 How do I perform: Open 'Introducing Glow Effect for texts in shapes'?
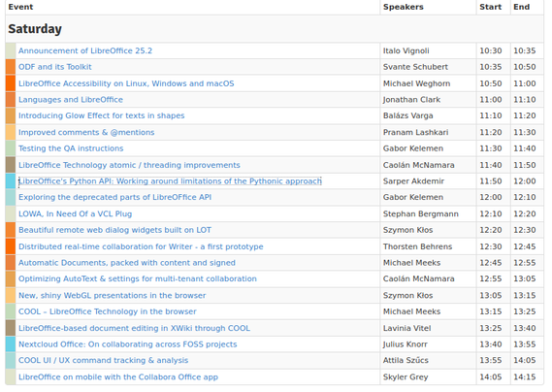click(x=102, y=115)
